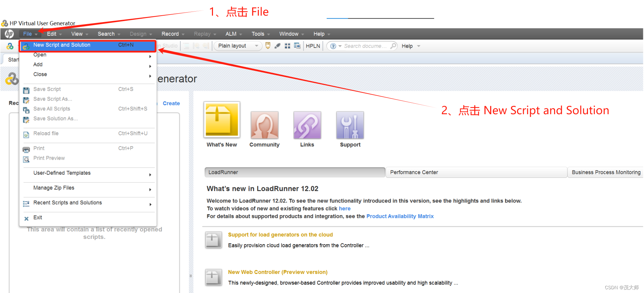Open the ALM menu
Screen dimensions: 644x293
click(234, 34)
